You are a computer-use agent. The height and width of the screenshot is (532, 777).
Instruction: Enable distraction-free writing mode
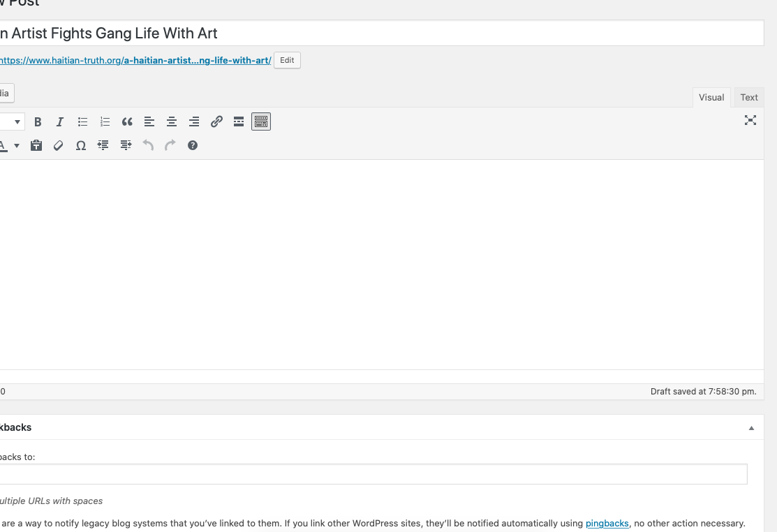(x=750, y=120)
